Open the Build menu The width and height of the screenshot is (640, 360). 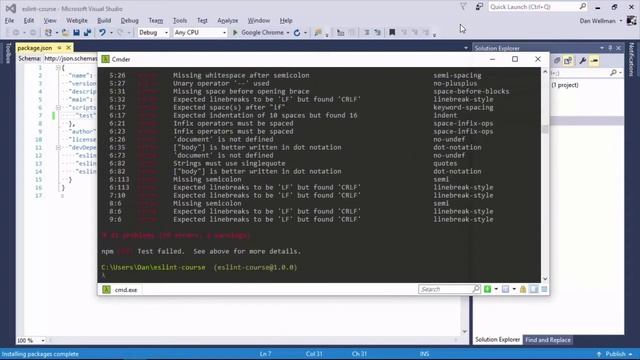pos(104,20)
